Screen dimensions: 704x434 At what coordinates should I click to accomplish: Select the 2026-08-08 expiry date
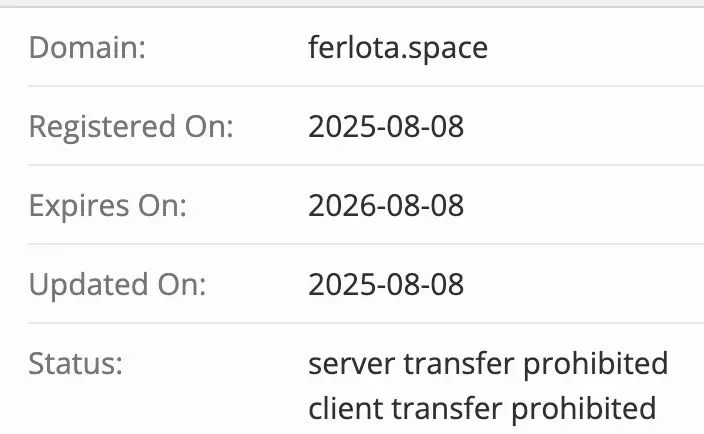[386, 206]
